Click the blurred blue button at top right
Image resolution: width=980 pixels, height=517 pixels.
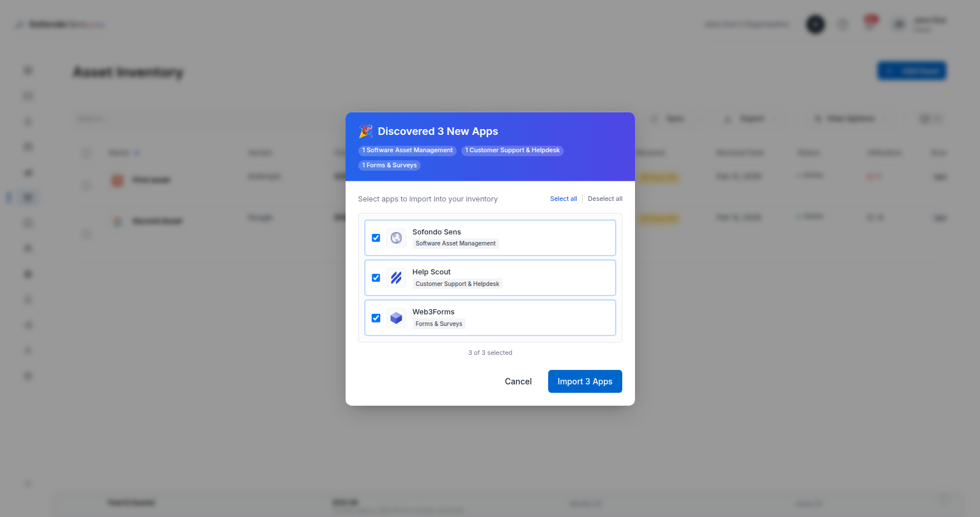coord(912,71)
